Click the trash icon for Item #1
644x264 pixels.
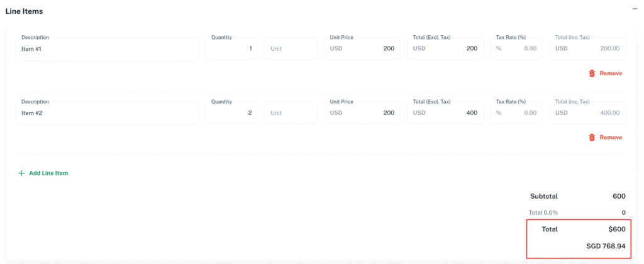592,74
